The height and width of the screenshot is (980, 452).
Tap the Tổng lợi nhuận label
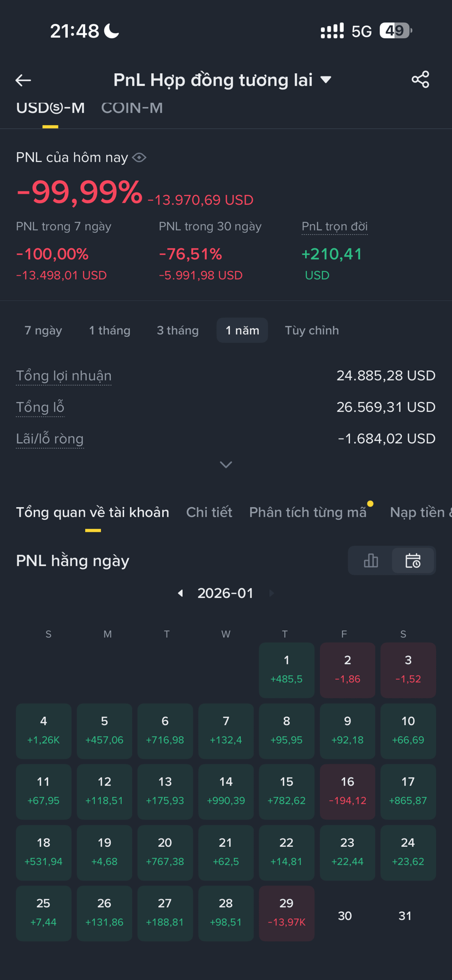64,376
